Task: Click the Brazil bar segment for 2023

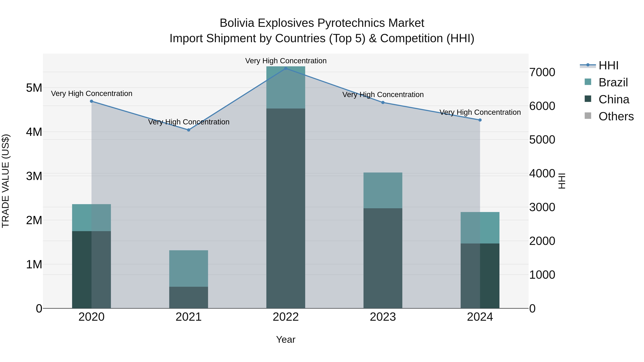Action: click(383, 190)
